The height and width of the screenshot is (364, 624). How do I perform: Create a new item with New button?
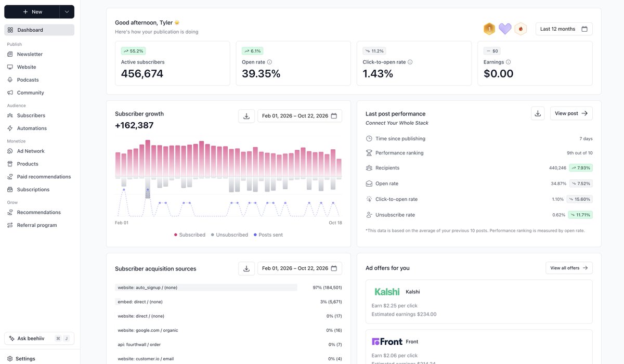(x=32, y=12)
